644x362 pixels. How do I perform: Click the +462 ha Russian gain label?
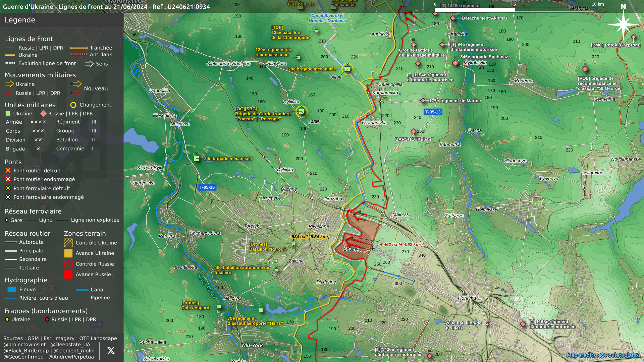[401, 245]
